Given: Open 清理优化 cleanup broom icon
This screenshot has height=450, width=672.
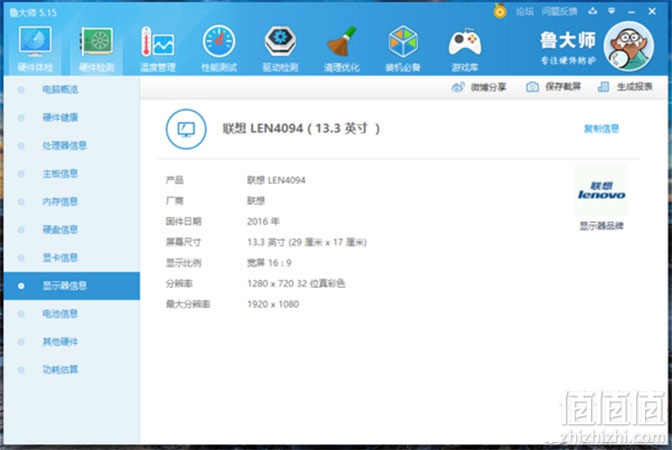Looking at the screenshot, I should tap(342, 48).
